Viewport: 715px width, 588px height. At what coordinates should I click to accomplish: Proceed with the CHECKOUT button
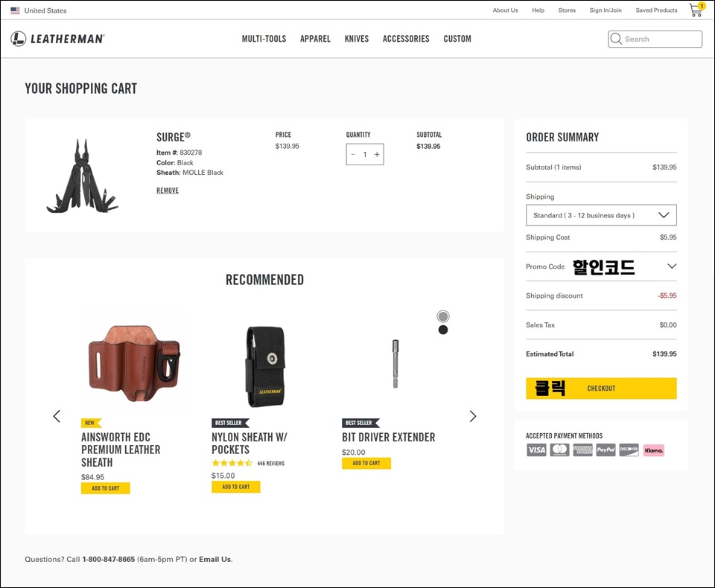click(x=601, y=389)
